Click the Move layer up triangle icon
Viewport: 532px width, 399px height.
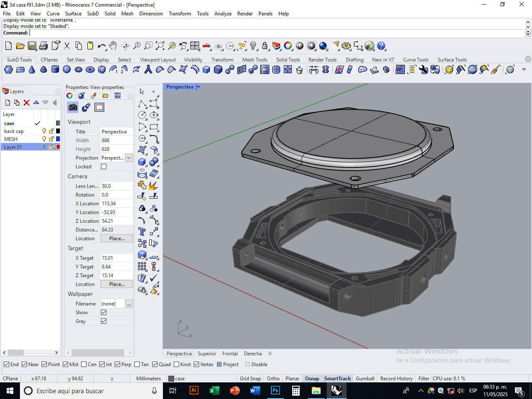[x=36, y=103]
